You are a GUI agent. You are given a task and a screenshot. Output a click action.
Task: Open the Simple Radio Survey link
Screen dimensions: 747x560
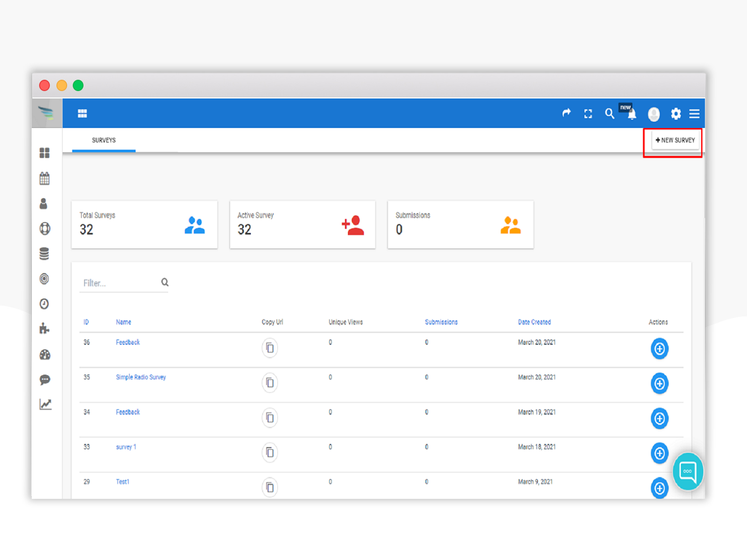(141, 377)
